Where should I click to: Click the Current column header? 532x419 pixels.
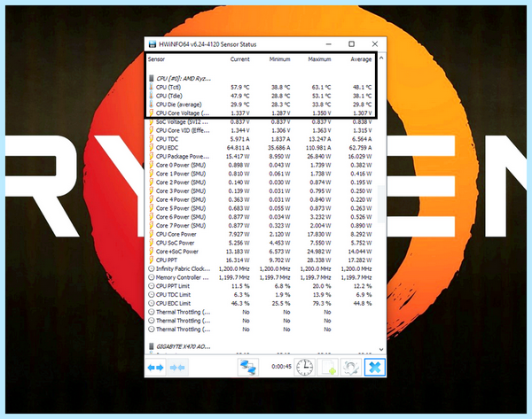pos(240,59)
